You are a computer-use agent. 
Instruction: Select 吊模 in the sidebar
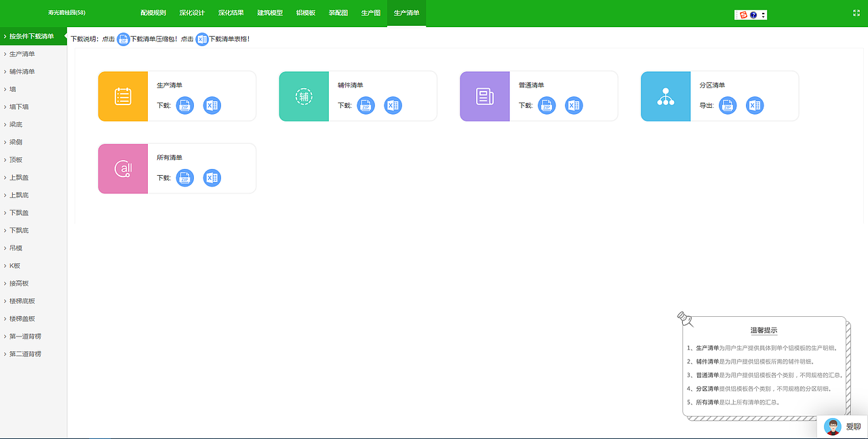coord(33,248)
